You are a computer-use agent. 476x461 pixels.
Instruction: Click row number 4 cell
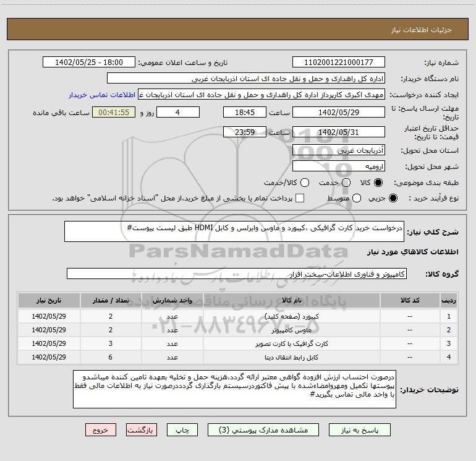[x=449, y=358]
